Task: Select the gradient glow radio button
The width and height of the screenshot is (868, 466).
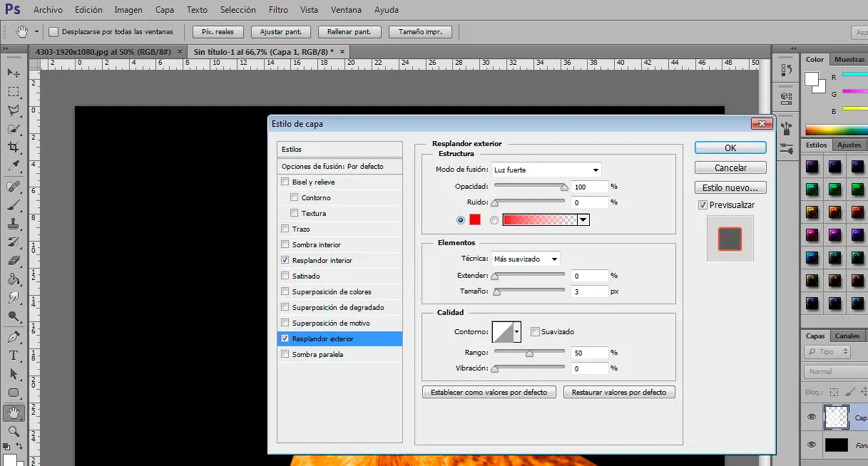Action: tap(494, 220)
